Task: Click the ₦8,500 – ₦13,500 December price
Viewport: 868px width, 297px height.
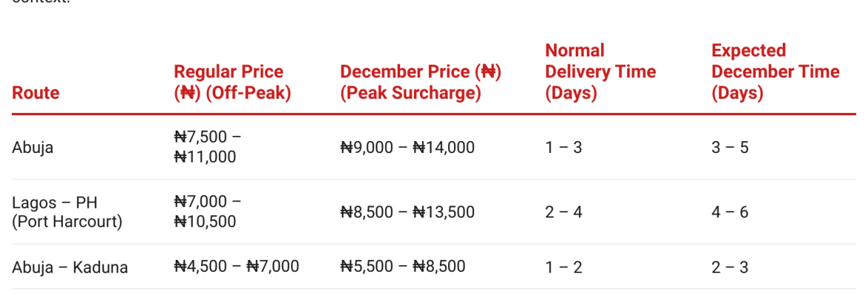Action: pyautogui.click(x=407, y=212)
